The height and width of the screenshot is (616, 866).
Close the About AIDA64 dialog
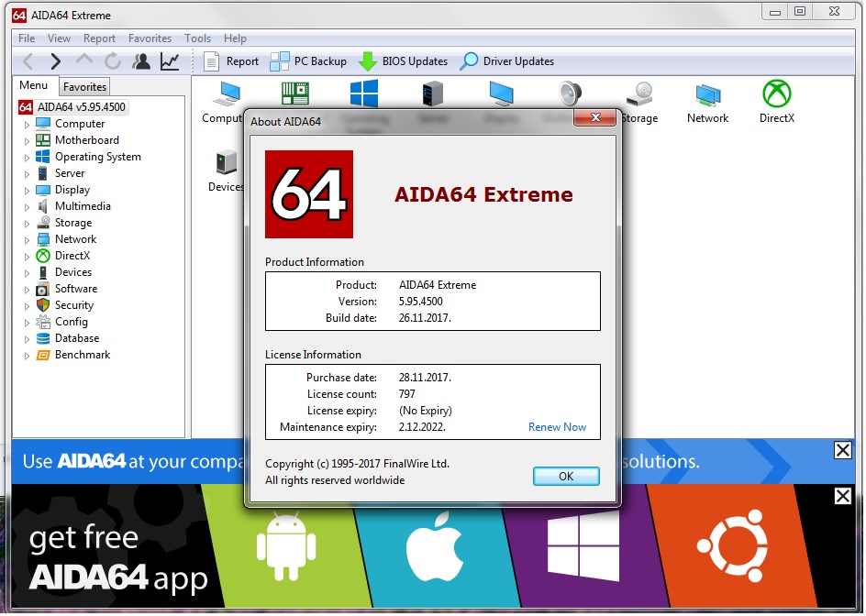coord(594,117)
